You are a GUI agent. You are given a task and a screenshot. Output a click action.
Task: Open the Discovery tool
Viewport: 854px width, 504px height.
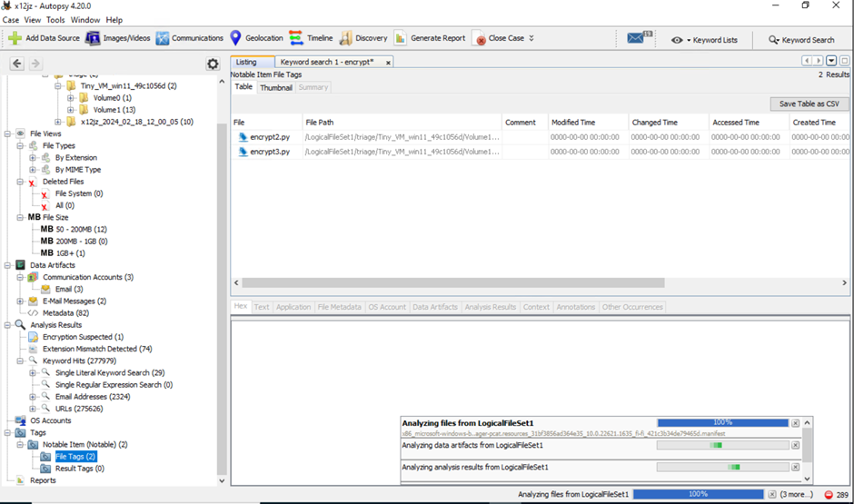pyautogui.click(x=363, y=38)
